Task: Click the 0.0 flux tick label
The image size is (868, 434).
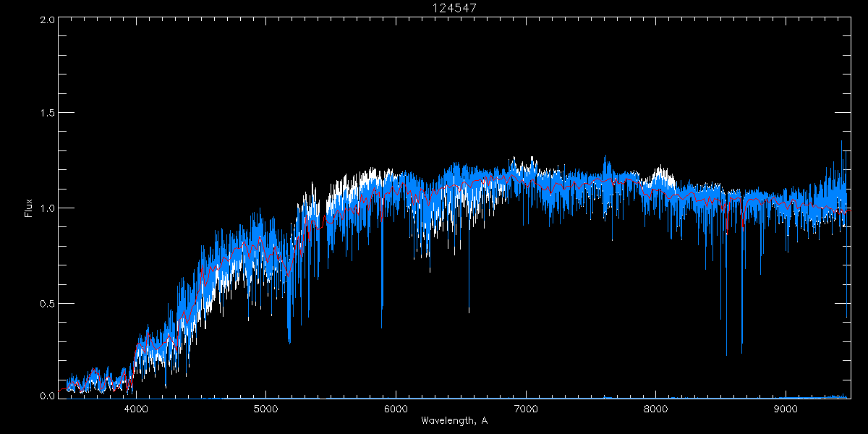Action: [x=47, y=396]
